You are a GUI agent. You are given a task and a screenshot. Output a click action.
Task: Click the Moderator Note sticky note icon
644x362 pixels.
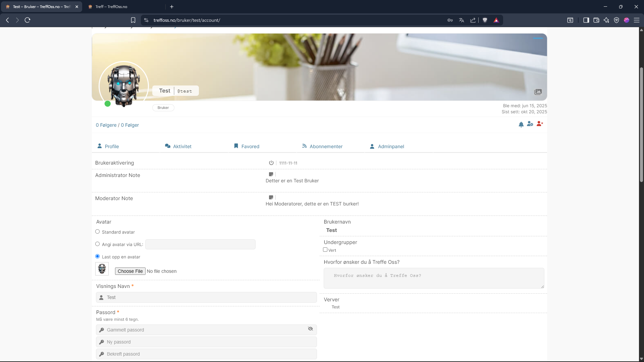click(271, 197)
